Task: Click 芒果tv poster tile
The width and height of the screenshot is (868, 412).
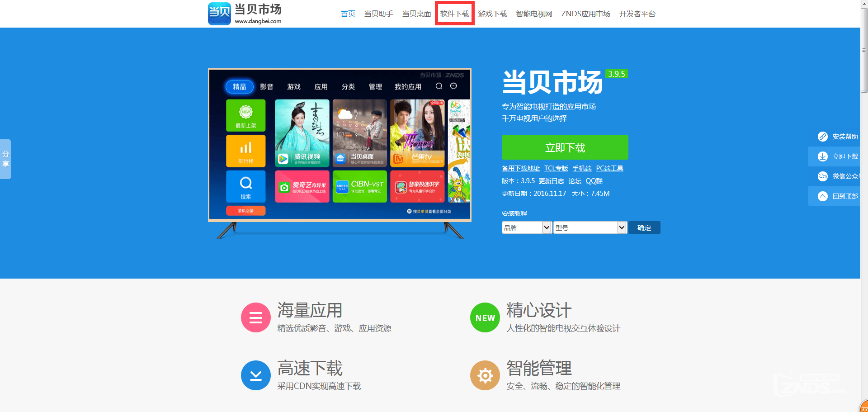Action: (x=417, y=133)
